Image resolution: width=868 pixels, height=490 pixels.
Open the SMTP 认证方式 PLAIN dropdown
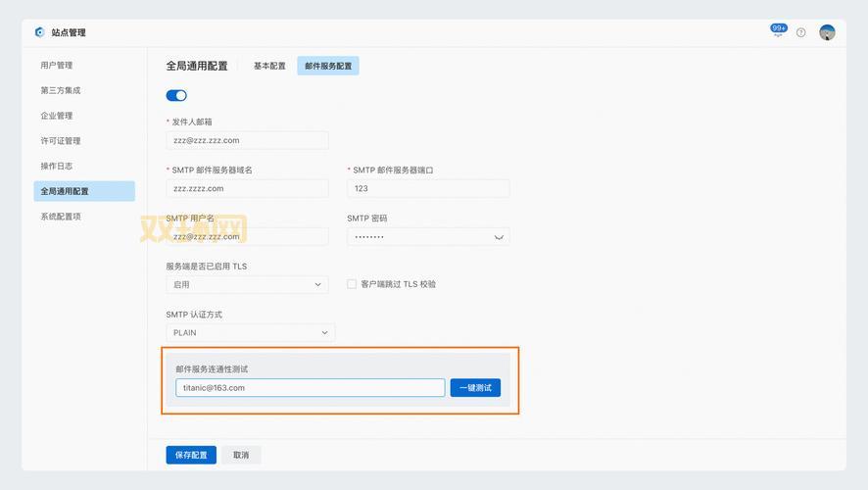[x=250, y=332]
